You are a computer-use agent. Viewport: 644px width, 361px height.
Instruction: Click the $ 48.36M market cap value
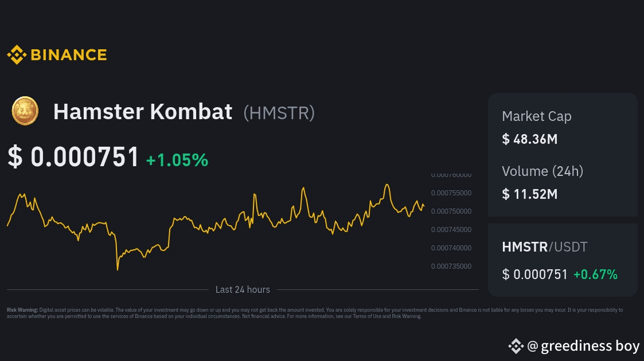pos(530,139)
